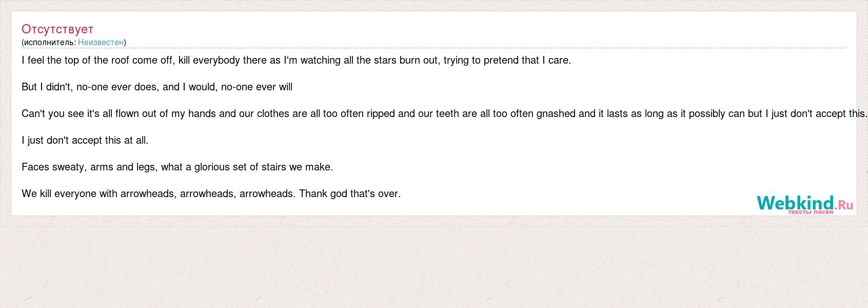Click the lyric line starting 'I feel the top'
This screenshot has height=308, width=868.
click(296, 61)
